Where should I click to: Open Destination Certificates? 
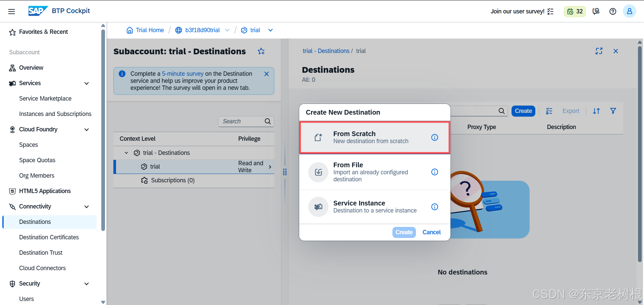50,237
